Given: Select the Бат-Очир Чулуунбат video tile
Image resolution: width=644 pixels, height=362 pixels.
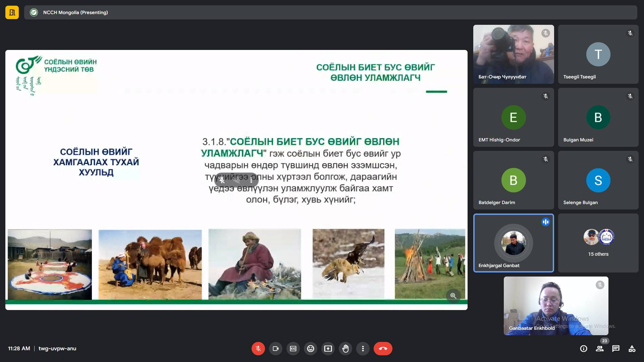Looking at the screenshot, I should [x=513, y=54].
